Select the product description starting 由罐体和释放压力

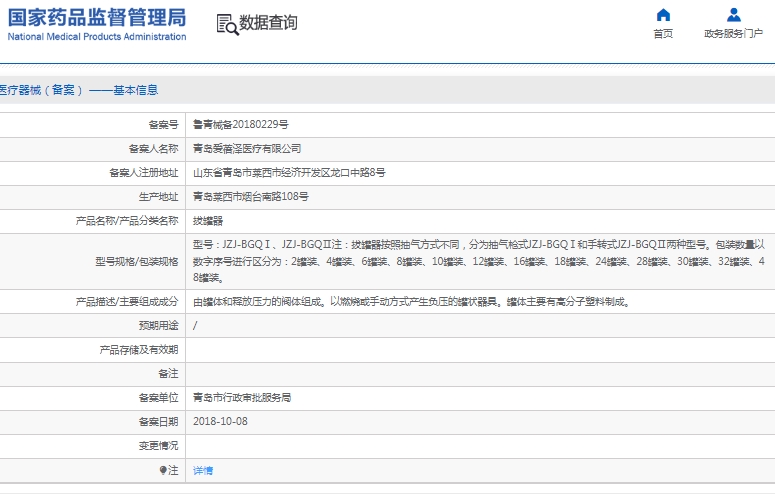412,302
